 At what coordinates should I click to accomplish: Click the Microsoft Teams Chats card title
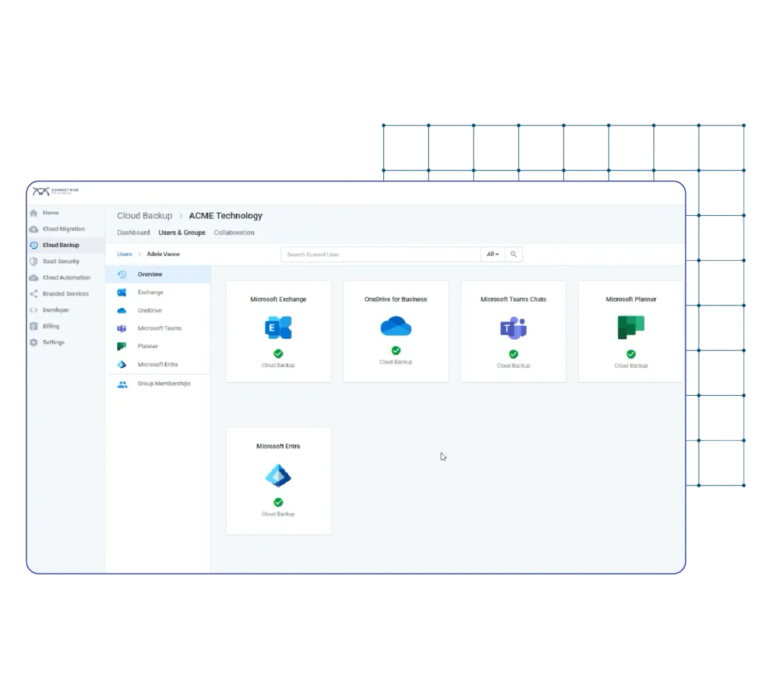pos(513,299)
